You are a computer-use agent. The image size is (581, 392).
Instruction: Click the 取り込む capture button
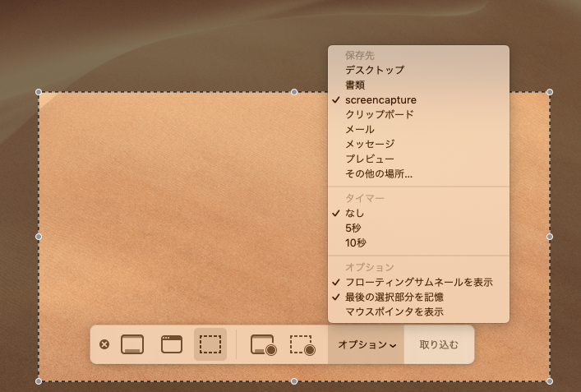[x=439, y=344]
